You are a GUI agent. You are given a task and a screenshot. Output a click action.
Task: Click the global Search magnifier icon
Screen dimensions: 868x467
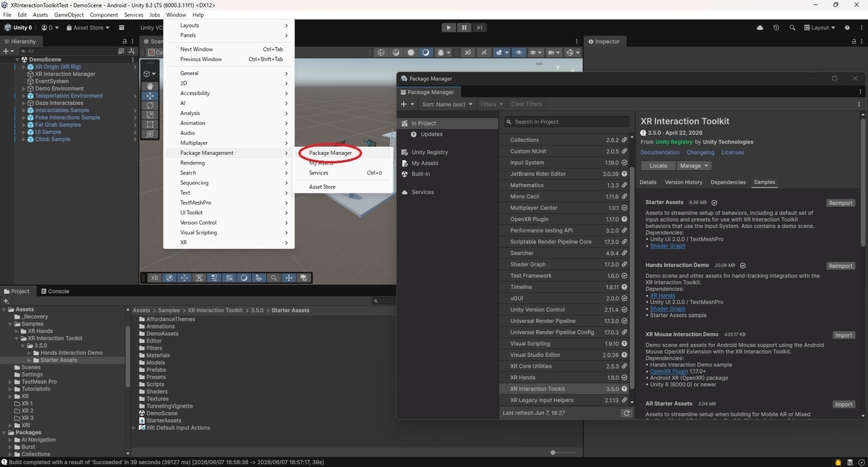791,28
